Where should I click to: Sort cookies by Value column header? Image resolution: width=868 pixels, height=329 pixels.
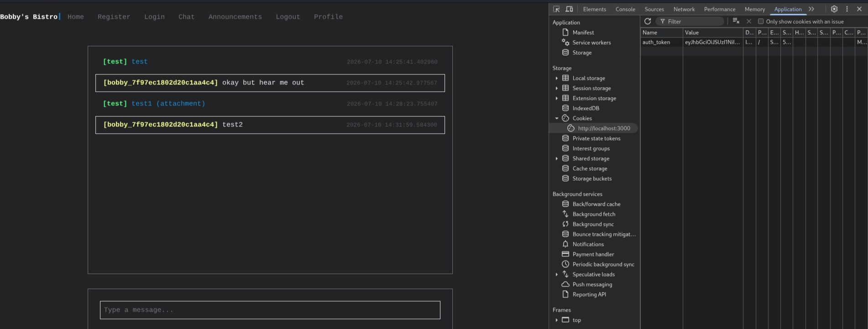click(713, 32)
